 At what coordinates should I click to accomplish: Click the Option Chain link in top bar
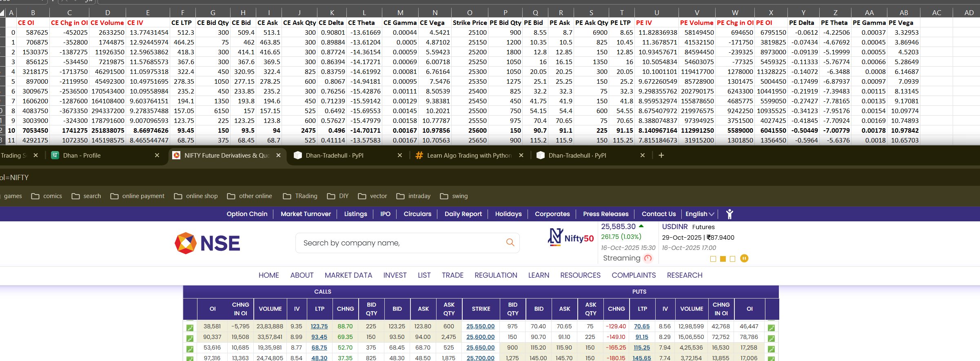[x=247, y=214]
